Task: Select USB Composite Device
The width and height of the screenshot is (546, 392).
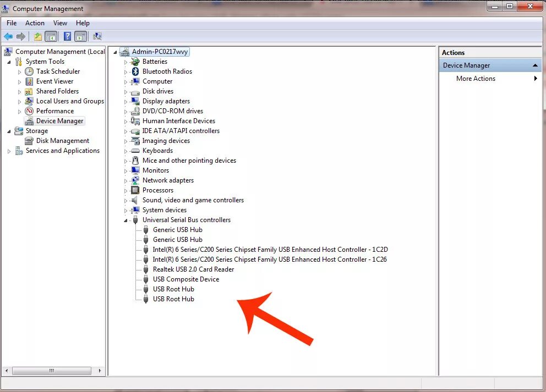Action: tap(186, 279)
